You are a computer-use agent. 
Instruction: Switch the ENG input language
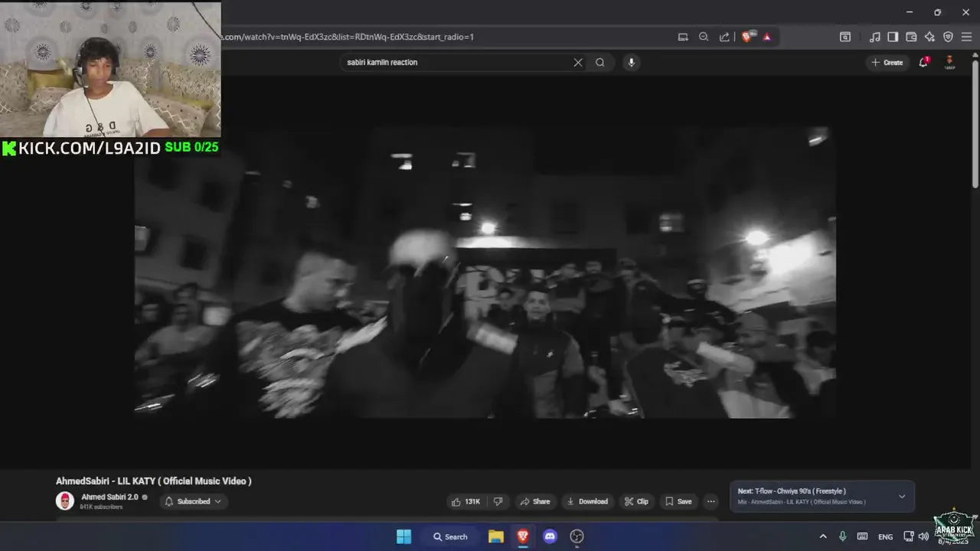tap(885, 537)
